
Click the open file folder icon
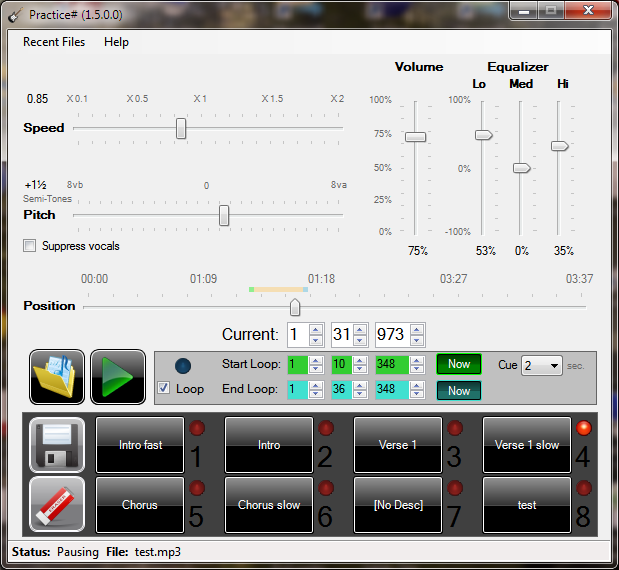(57, 376)
